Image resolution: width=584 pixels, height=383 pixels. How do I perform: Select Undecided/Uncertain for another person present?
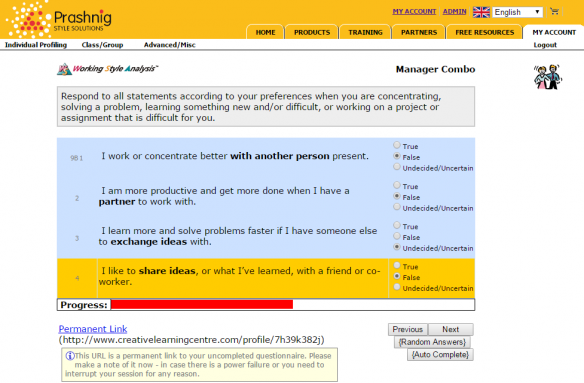(x=397, y=167)
